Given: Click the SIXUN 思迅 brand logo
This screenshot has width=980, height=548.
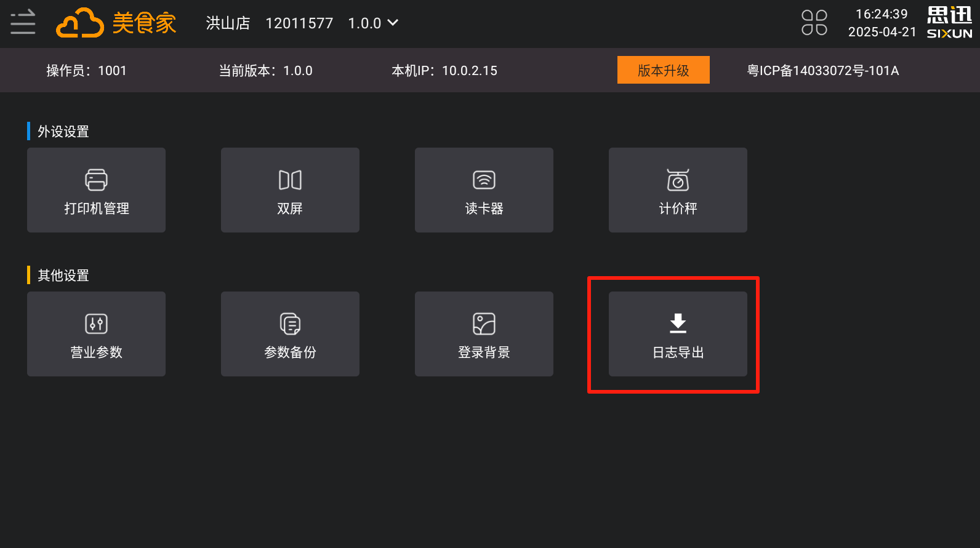Looking at the screenshot, I should [x=949, y=23].
